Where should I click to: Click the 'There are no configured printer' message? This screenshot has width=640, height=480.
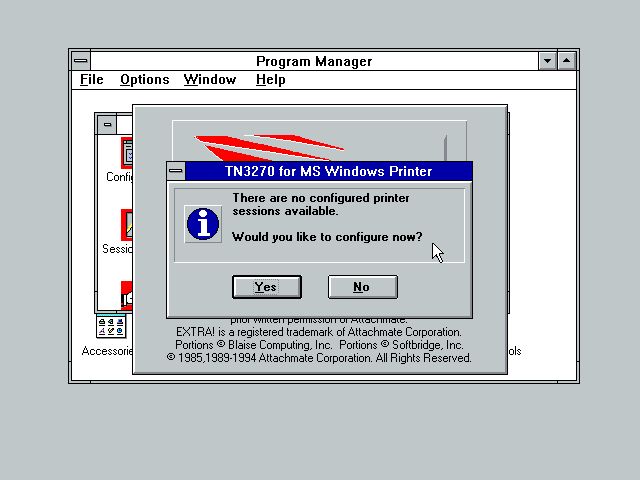(x=321, y=198)
